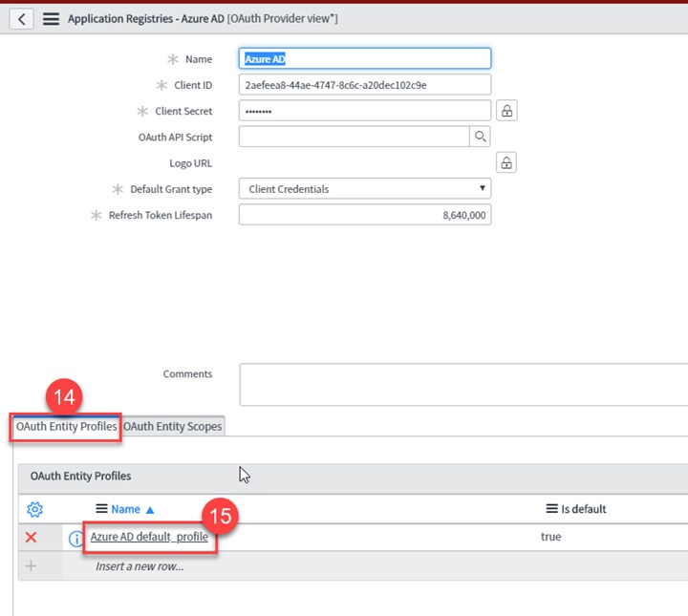
Task: Unlock the Logo URL field lock
Action: (506, 162)
